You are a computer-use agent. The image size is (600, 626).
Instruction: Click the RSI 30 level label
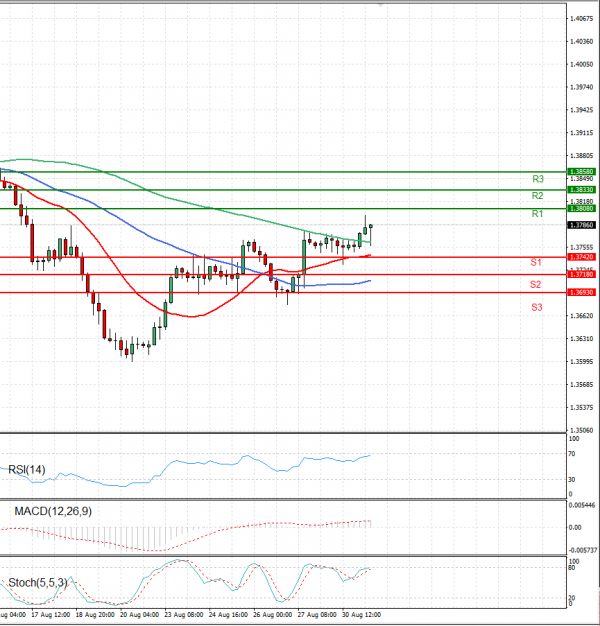tap(572, 479)
